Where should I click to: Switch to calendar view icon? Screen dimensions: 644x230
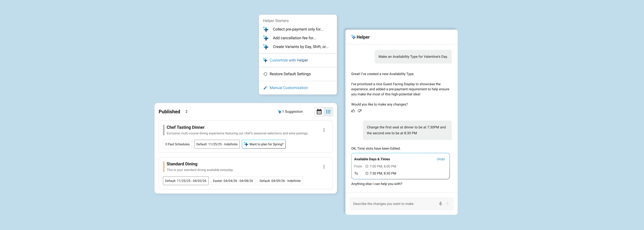point(319,112)
